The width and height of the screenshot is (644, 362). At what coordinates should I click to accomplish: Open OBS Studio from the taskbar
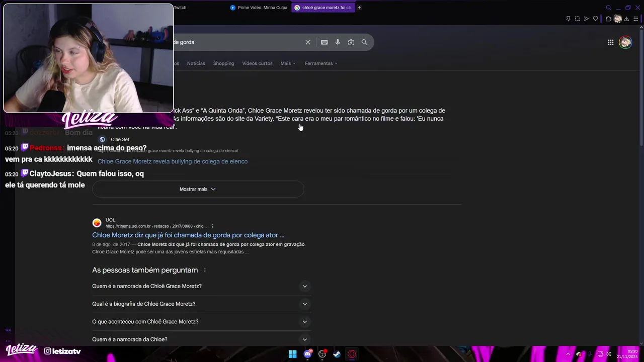[x=323, y=354]
